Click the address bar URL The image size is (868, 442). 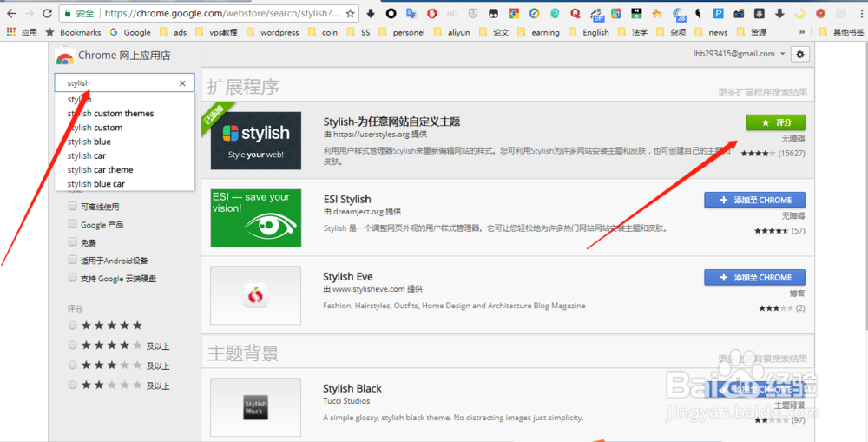[221, 13]
